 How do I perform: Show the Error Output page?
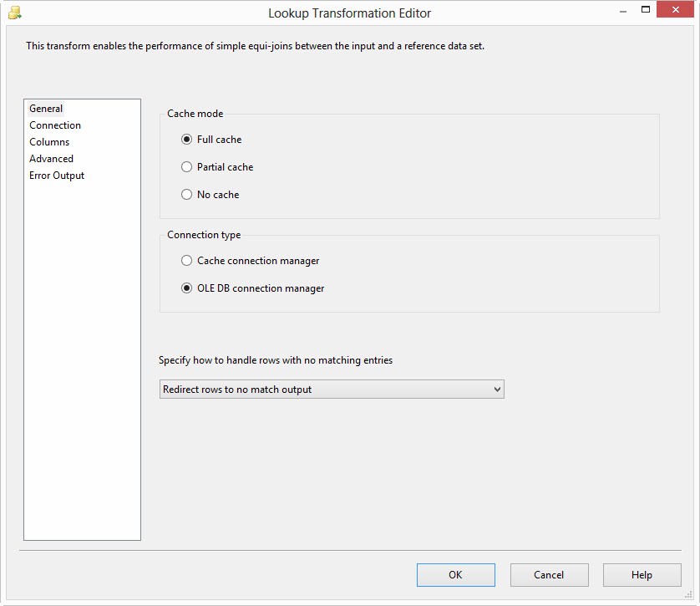(57, 176)
